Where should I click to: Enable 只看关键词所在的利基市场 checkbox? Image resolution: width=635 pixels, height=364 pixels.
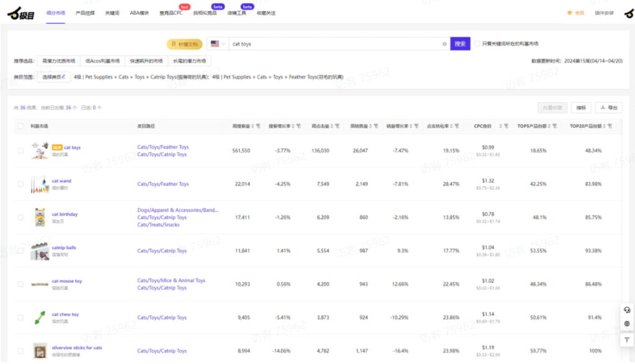click(477, 44)
